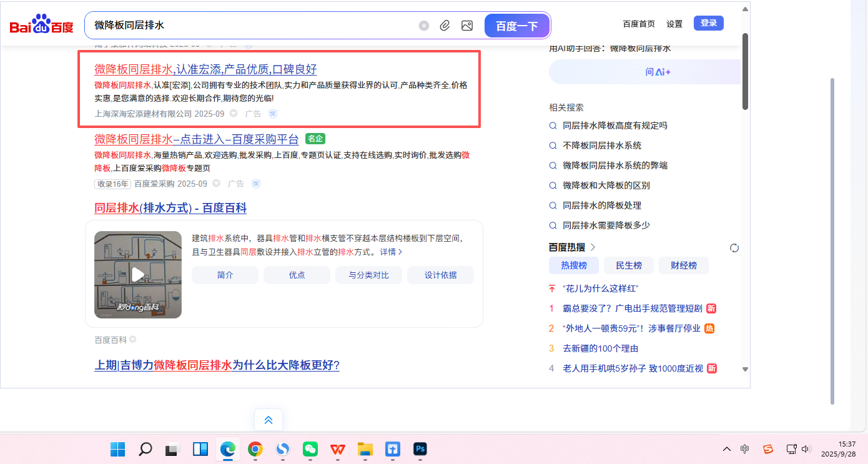The width and height of the screenshot is (868, 464).
Task: Open WPS Office from the taskbar
Action: (338, 449)
